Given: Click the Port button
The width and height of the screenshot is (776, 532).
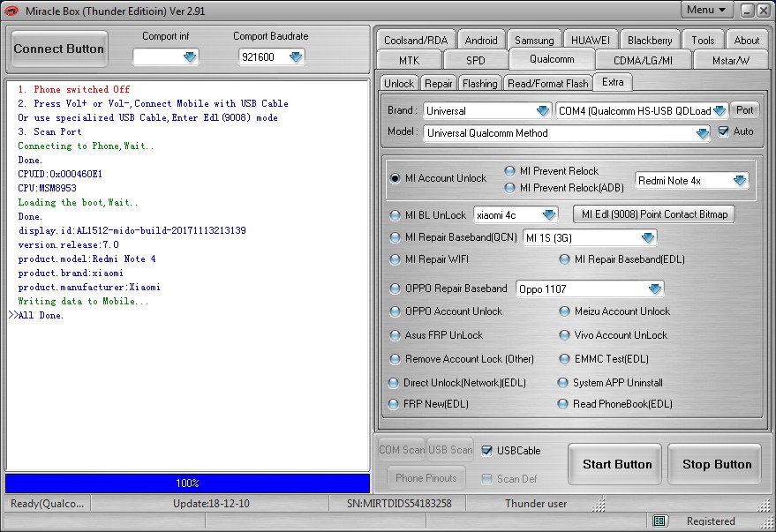Looking at the screenshot, I should 744,110.
